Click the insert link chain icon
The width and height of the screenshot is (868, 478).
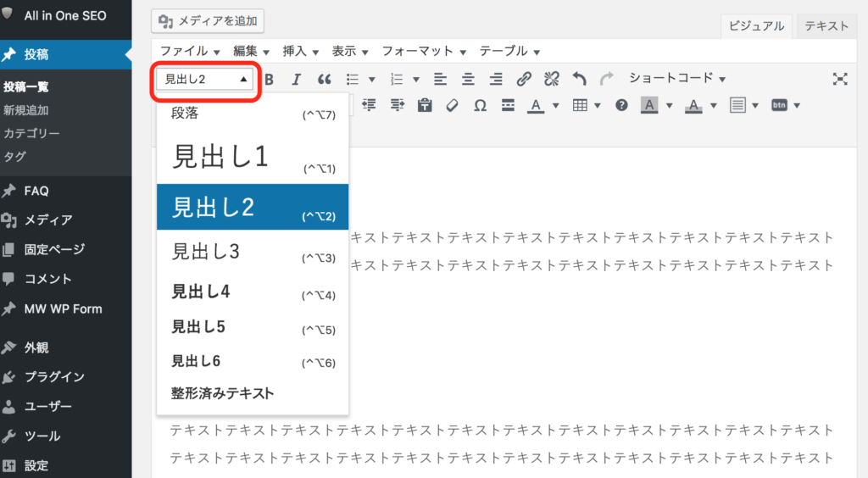[x=524, y=79]
